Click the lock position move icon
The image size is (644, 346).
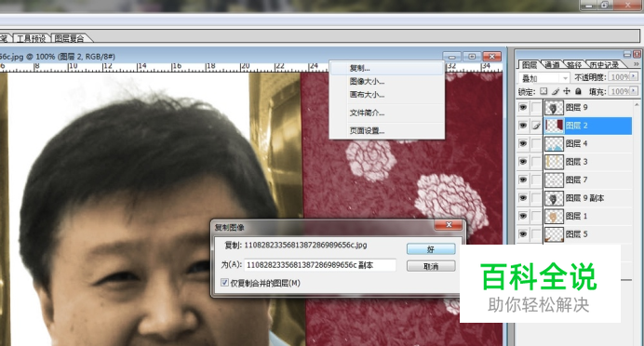(567, 91)
